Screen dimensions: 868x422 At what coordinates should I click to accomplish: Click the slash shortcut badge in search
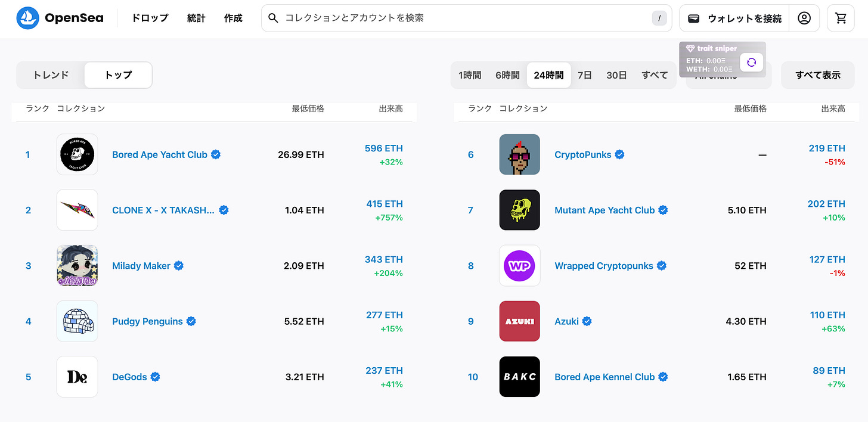coord(659,18)
